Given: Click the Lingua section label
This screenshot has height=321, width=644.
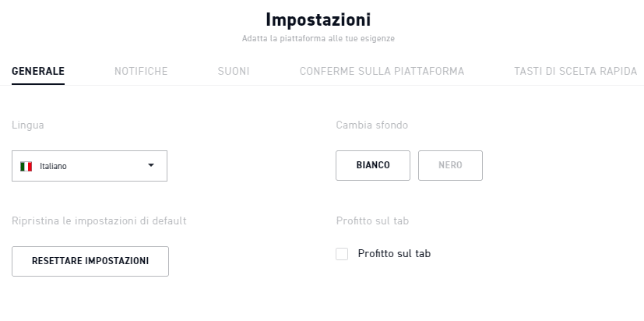Looking at the screenshot, I should 28,125.
